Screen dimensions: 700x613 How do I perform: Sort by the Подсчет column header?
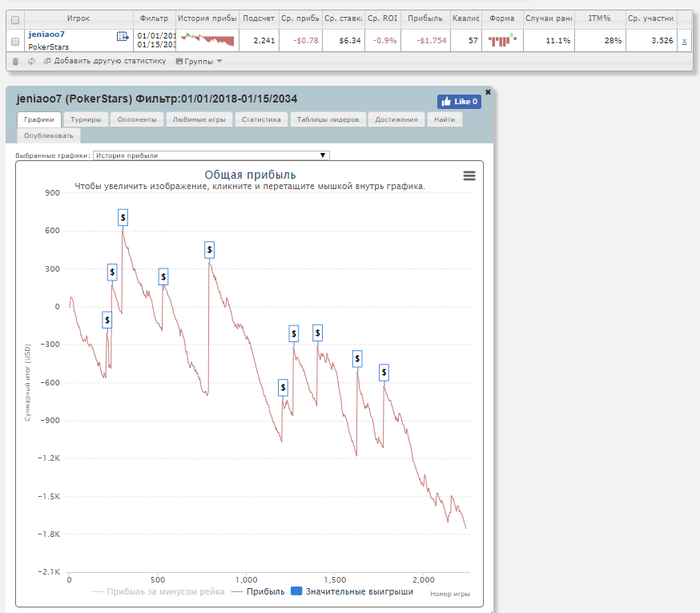[x=258, y=18]
